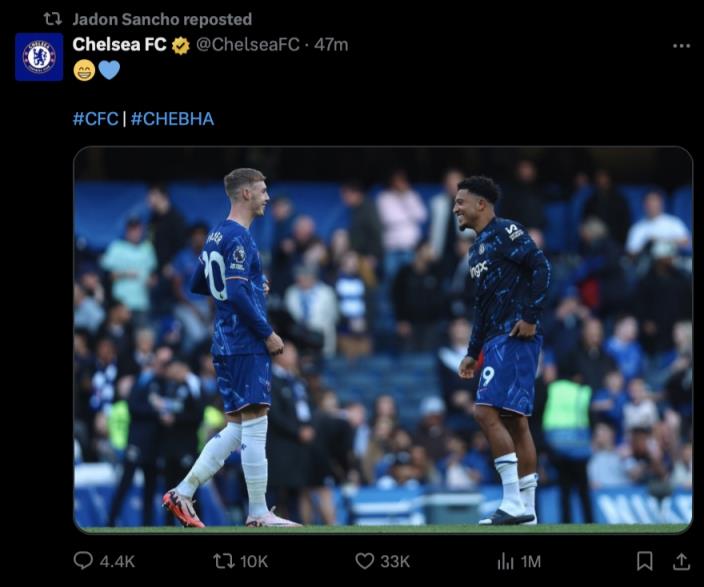Screen dimensions: 704x587
Task: Click the 4.4K replies count
Action: pos(118,561)
